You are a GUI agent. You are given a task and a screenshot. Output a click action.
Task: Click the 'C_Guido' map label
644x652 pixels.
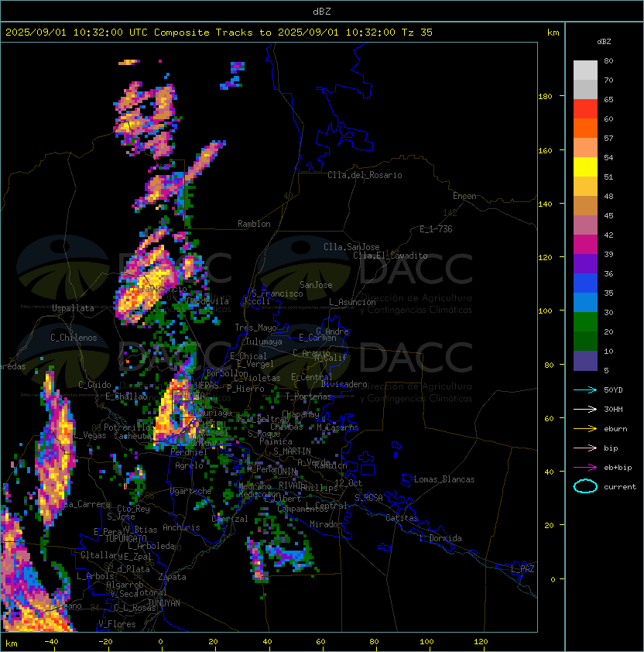coord(94,385)
